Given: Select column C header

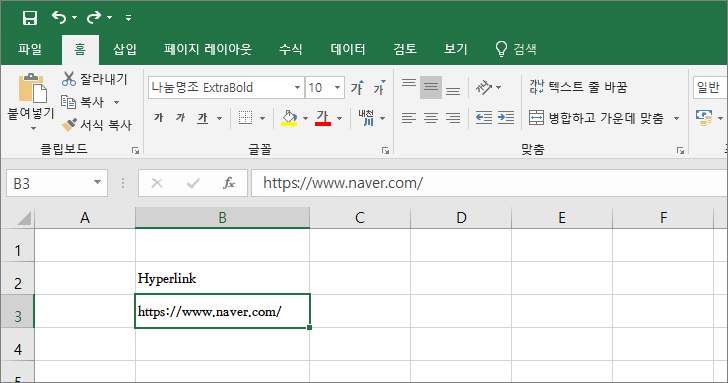Looking at the screenshot, I should tap(360, 218).
